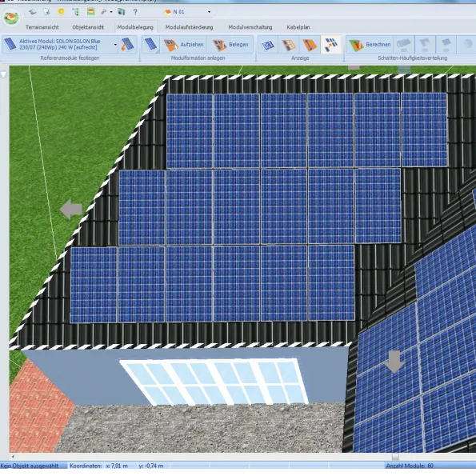Click the green-framed picture toolbar icon
Image resolution: width=476 pixels, height=476 pixels.
click(x=90, y=11)
